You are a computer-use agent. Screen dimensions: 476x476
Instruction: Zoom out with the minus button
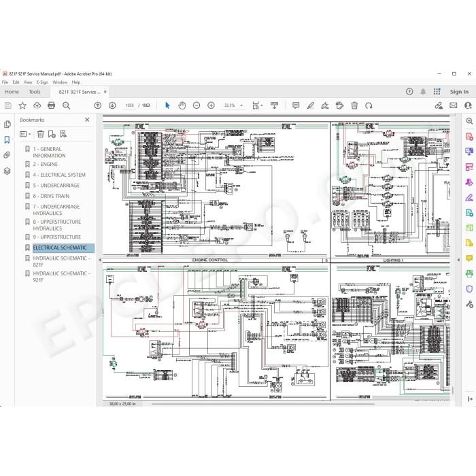coord(197,105)
